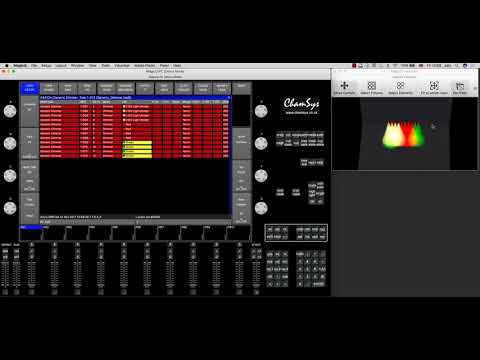
Task: Open the MagicQ application menu
Action: (20, 66)
